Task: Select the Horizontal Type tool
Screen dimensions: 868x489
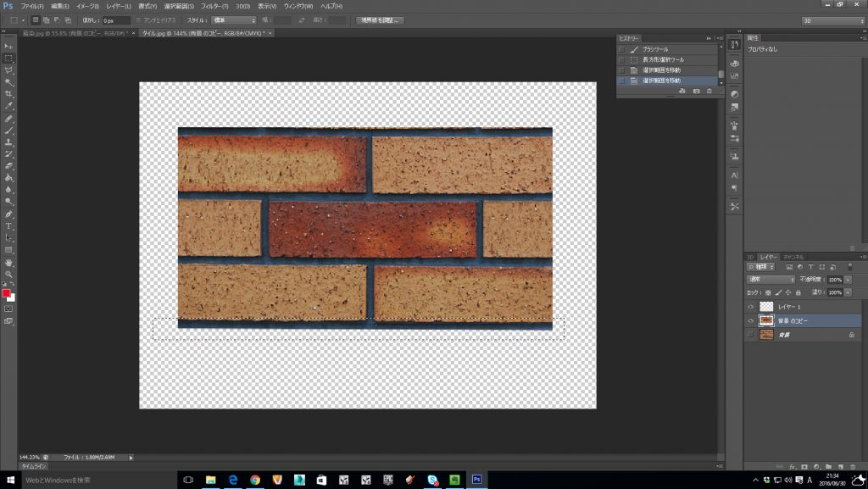Action: [x=9, y=226]
